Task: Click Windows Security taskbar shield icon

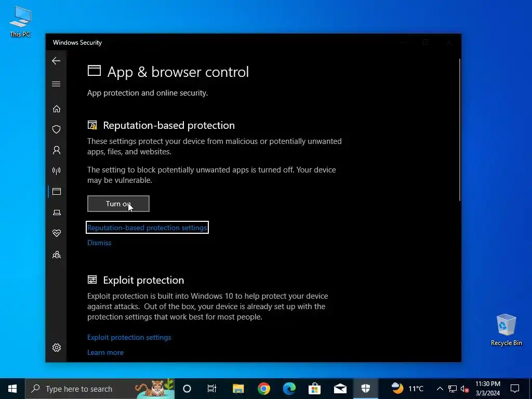Action: tap(365, 389)
